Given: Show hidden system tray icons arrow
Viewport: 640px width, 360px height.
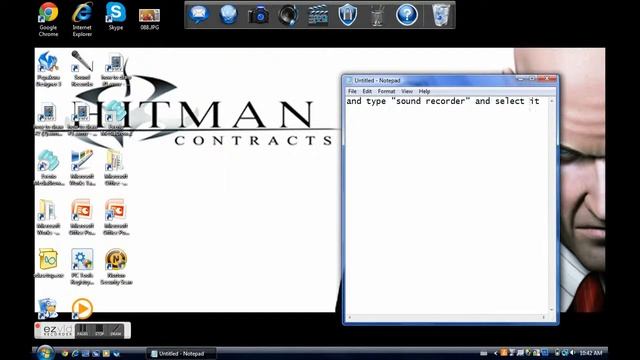Looking at the screenshot, I should pos(496,353).
